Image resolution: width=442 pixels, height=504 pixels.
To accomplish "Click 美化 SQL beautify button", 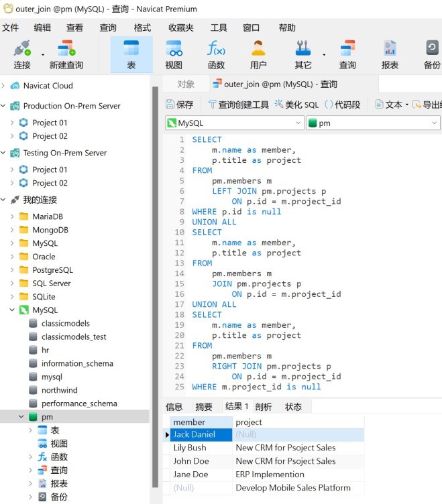I will (x=296, y=105).
